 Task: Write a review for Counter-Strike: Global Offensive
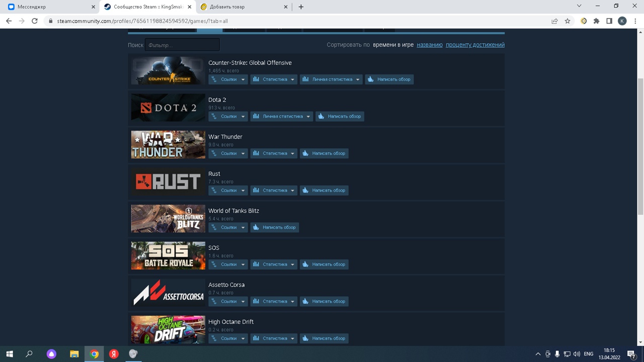[x=389, y=79]
